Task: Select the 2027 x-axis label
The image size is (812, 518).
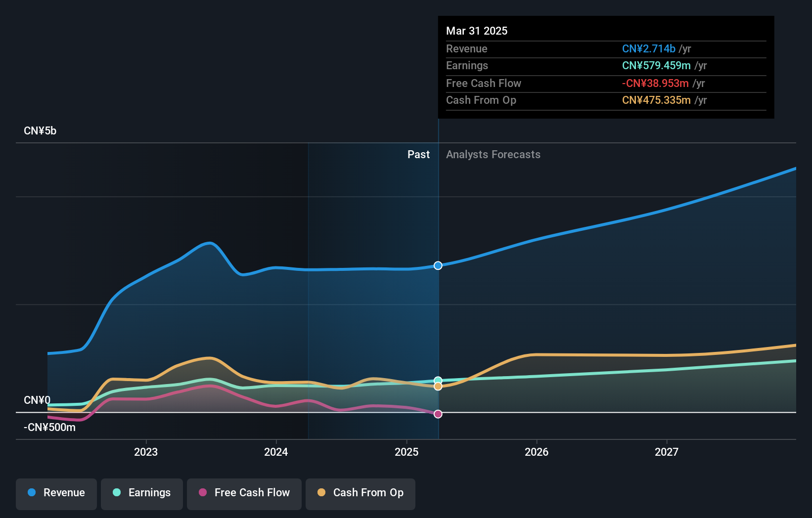Action: tap(667, 452)
